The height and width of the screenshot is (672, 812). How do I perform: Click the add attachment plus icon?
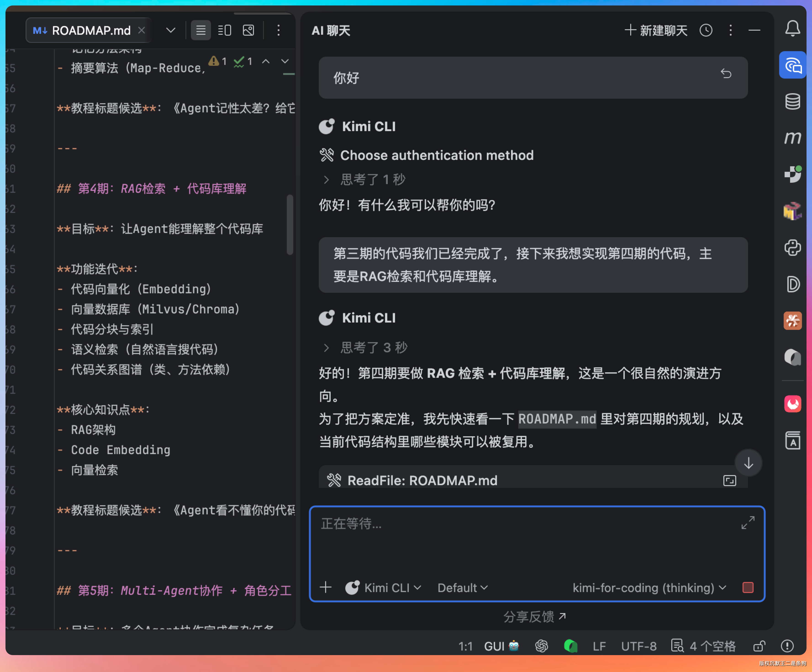pyautogui.click(x=326, y=587)
